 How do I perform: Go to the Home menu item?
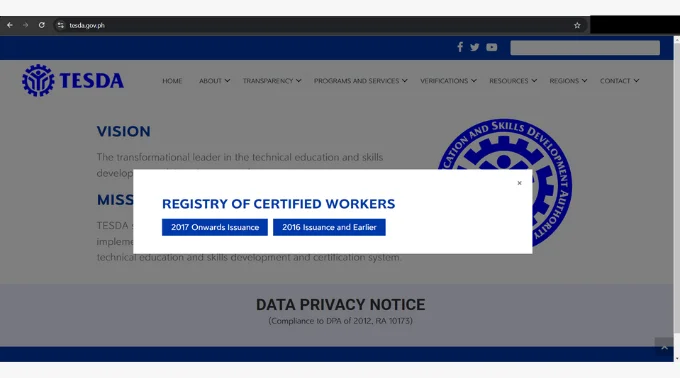pyautogui.click(x=172, y=81)
